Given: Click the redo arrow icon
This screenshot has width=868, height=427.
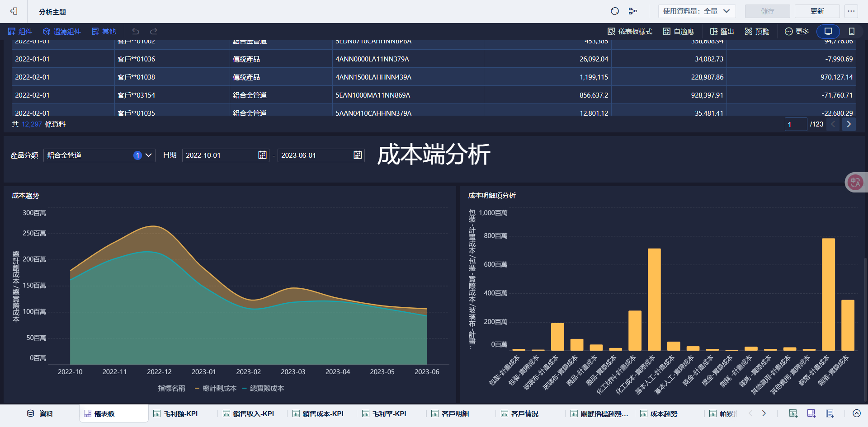Looking at the screenshot, I should tap(154, 31).
